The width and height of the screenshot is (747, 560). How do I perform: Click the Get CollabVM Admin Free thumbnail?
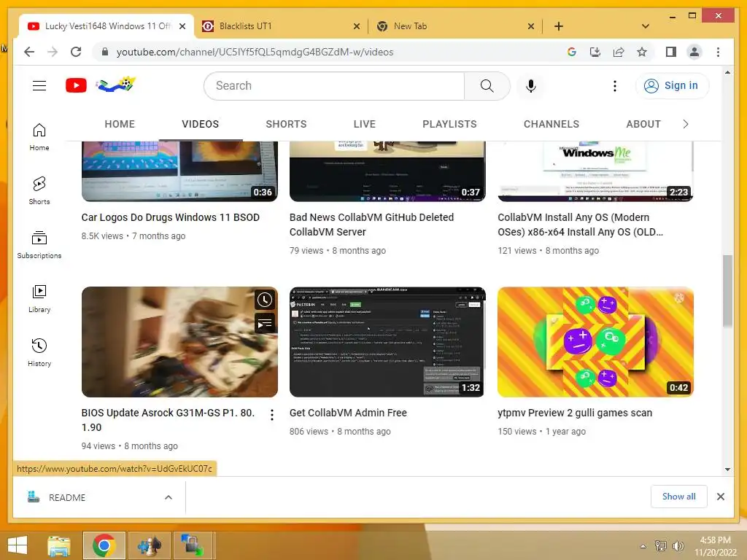[387, 341]
